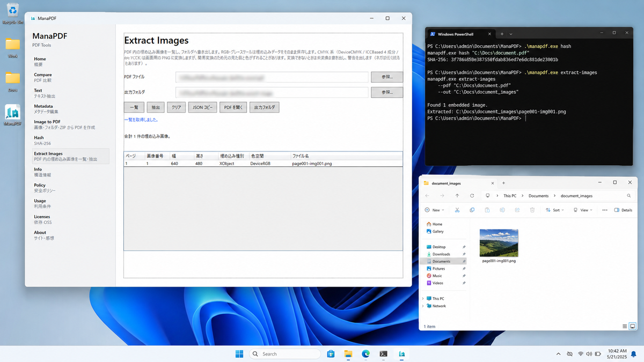Click the JSON コピー button
This screenshot has width=644, height=362.
pos(202,107)
